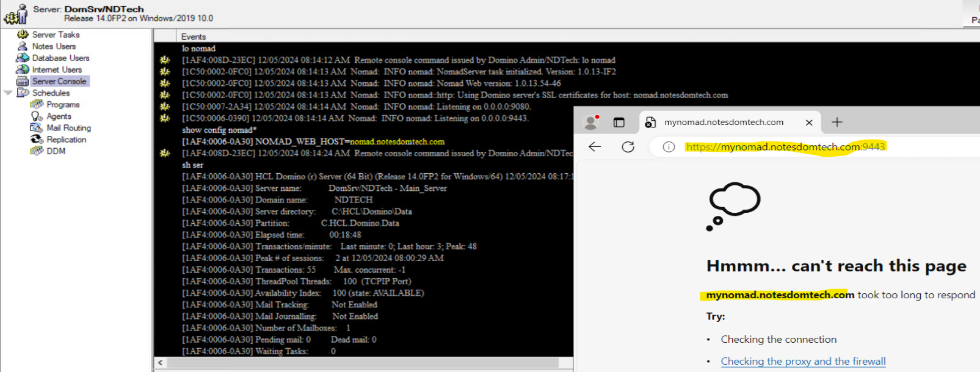980x372 pixels.
Task: Click the 'Checking the connection' suggestion text
Action: [x=779, y=339]
